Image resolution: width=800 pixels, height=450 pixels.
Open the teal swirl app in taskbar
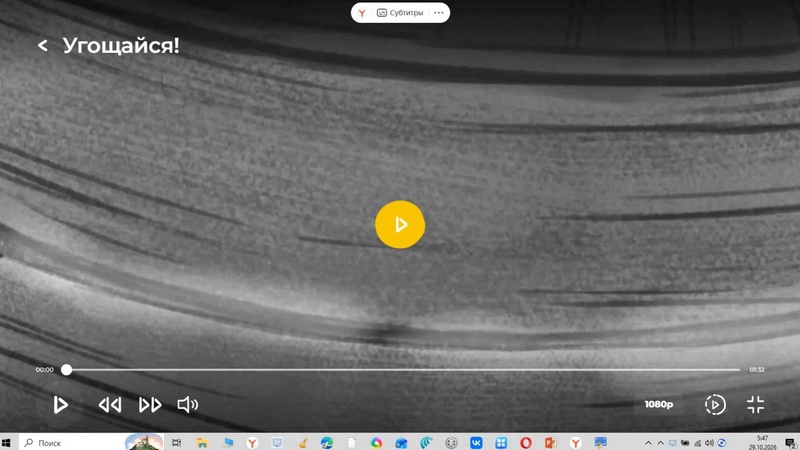[426, 442]
